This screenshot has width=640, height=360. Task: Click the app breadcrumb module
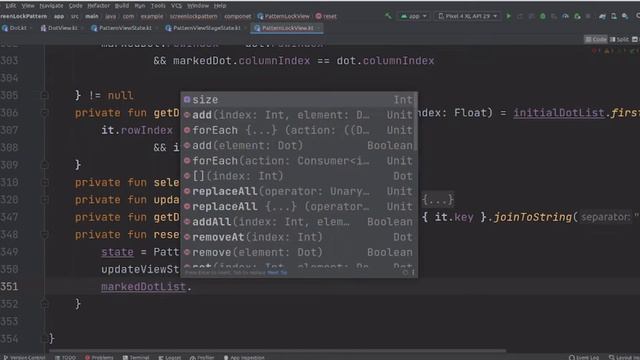point(59,16)
